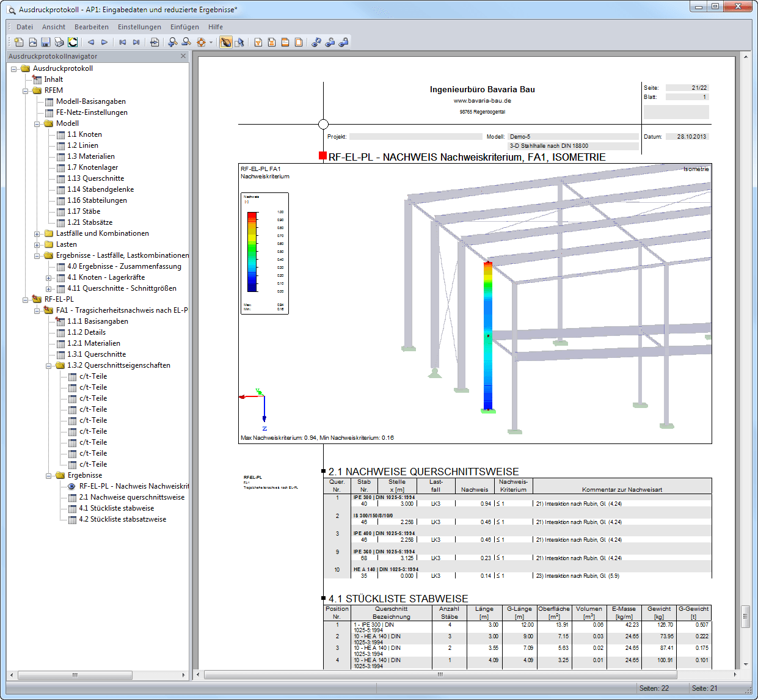
Task: Click the second toolbar icon with picture page
Action: [32, 42]
